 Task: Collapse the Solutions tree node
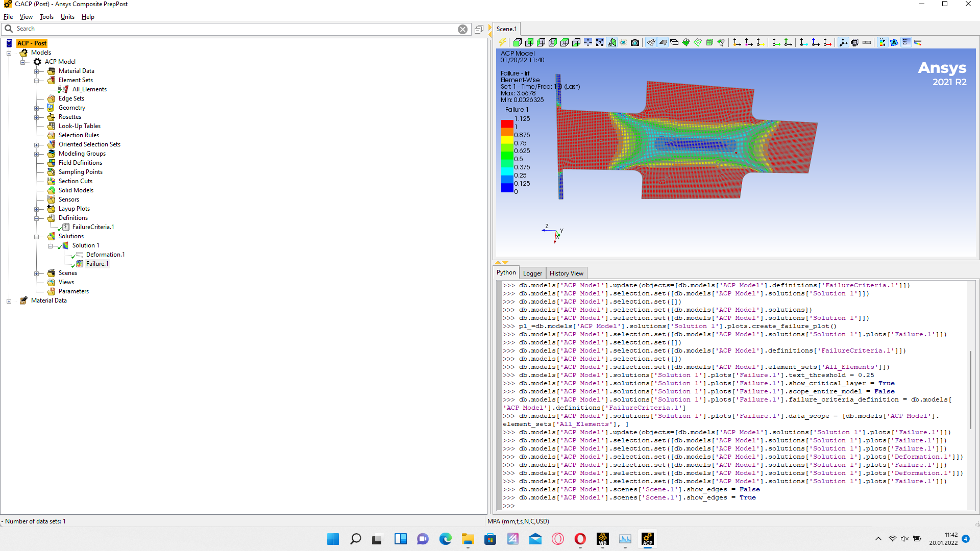click(x=37, y=237)
